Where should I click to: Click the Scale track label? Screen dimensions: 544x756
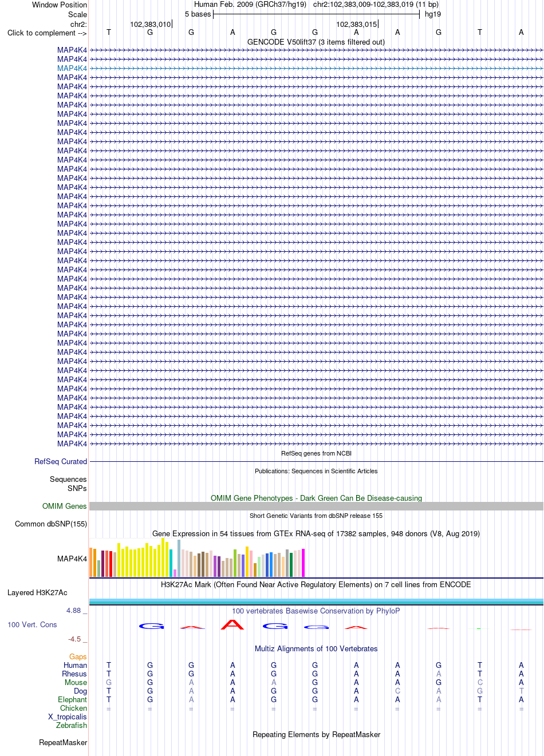pos(78,15)
